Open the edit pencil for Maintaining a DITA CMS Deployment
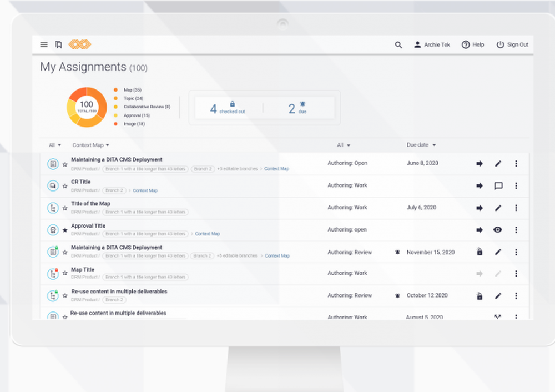This screenshot has width=555, height=392. (x=498, y=163)
